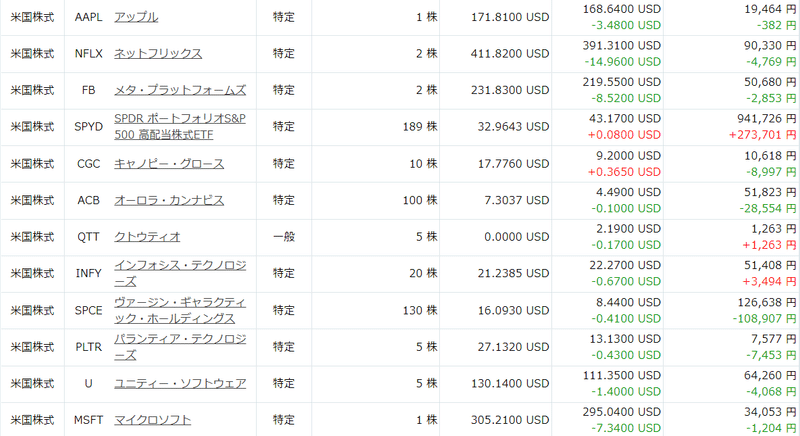Click the 130 株 quantity cell
800x436 pixels.
[420, 310]
